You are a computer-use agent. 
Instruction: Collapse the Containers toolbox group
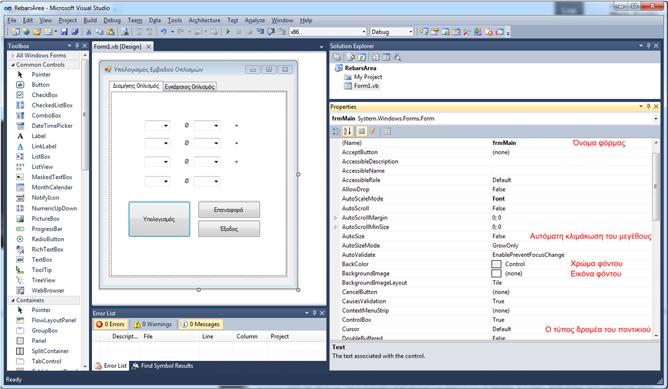click(x=13, y=300)
